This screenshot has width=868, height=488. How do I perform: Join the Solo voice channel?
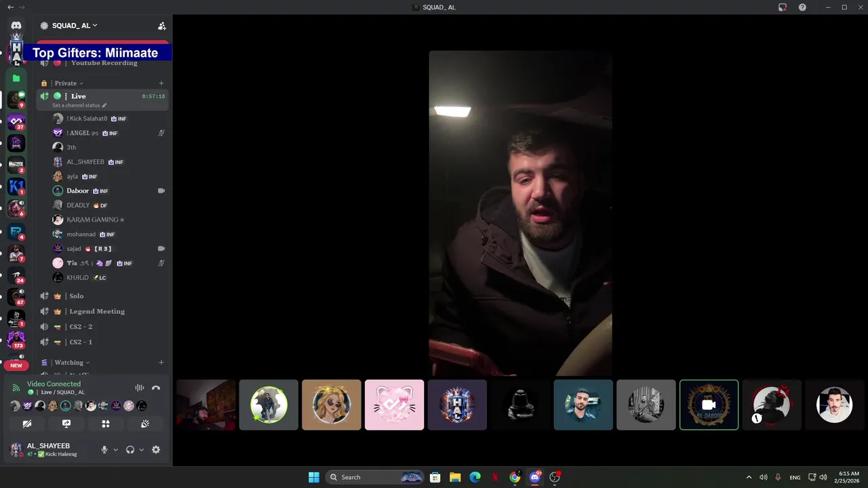[x=102, y=296]
